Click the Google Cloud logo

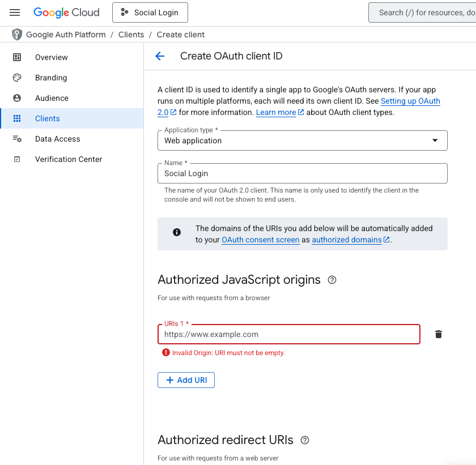(66, 12)
